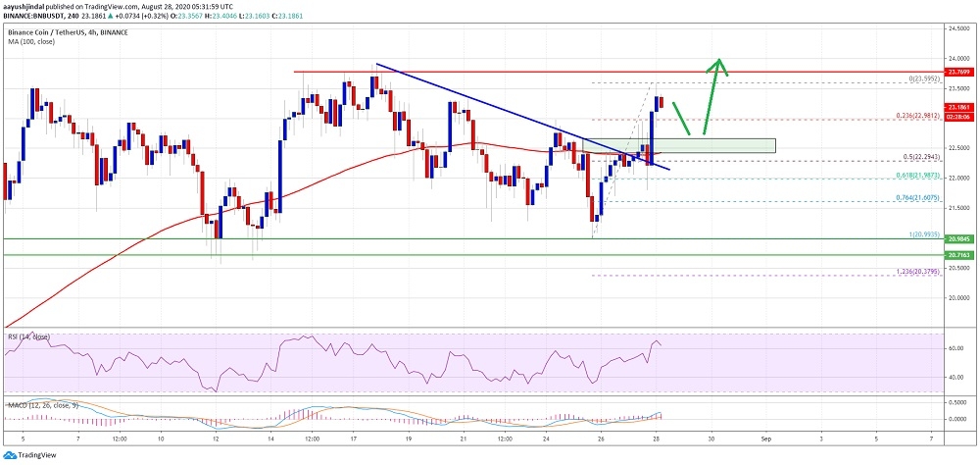Select 'Binance Coin / TetherUS, 4h, BINANCE' chart title
980x465 pixels.
[x=66, y=32]
